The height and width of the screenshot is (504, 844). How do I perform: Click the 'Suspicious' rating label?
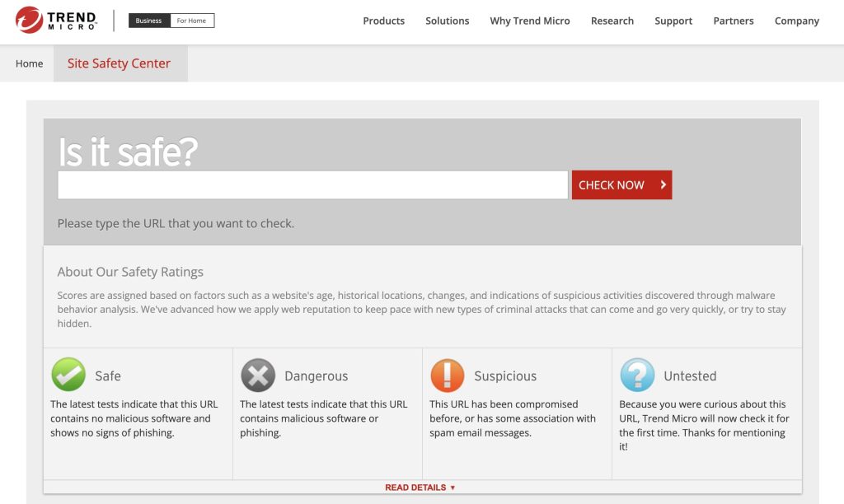click(505, 376)
